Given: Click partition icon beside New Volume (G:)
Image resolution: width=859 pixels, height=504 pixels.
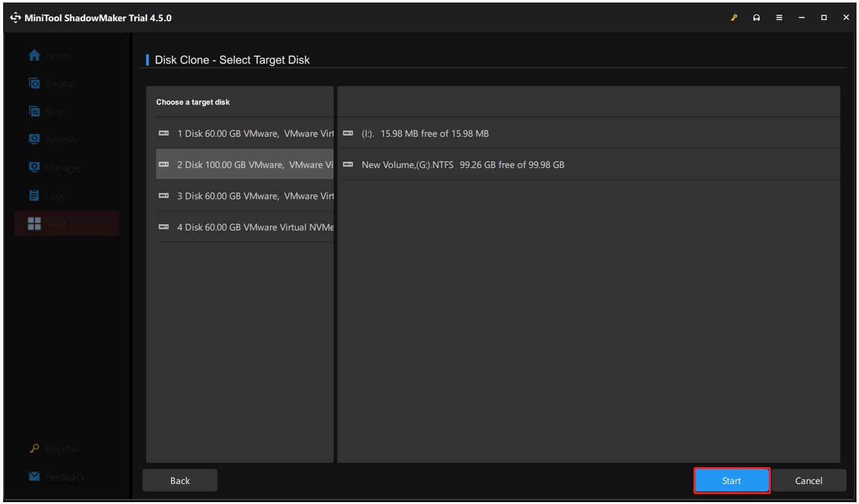Looking at the screenshot, I should pyautogui.click(x=348, y=164).
